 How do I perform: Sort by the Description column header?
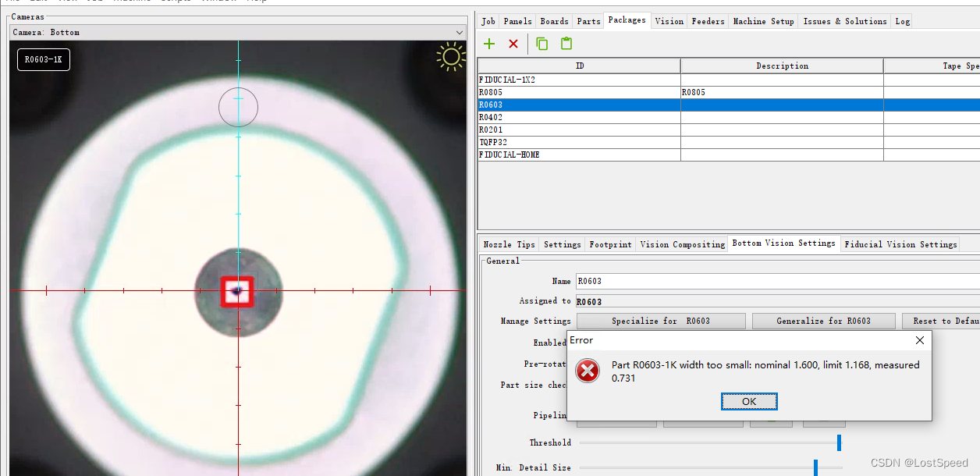click(x=782, y=66)
